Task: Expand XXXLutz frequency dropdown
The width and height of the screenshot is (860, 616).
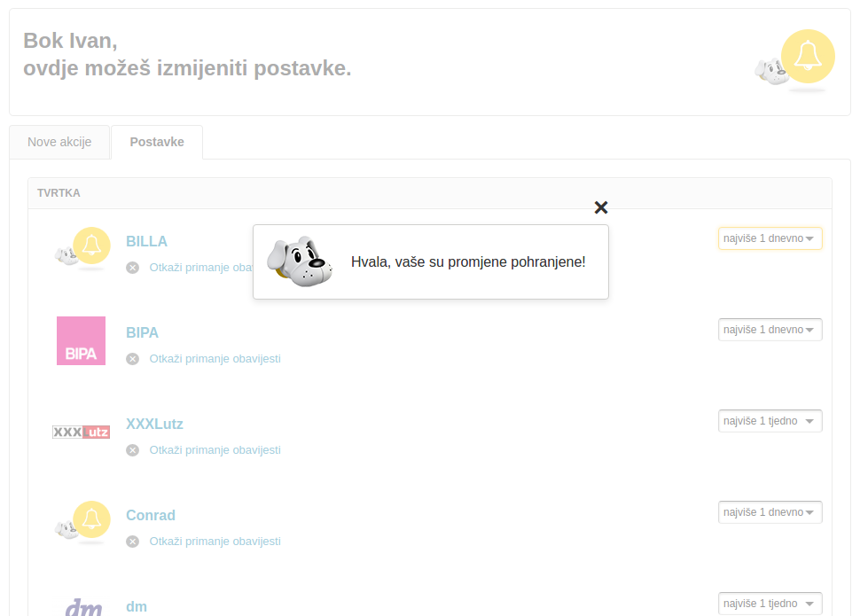Action: [x=770, y=421]
